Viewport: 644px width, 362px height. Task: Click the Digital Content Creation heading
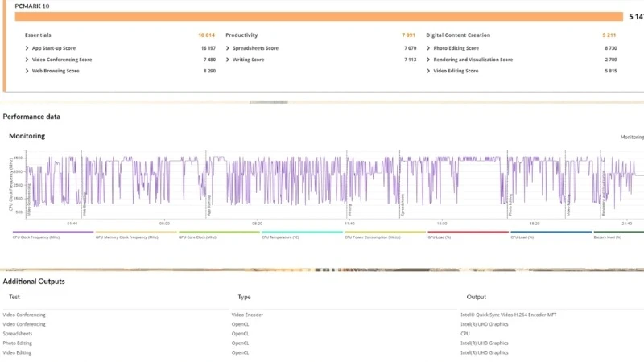pyautogui.click(x=458, y=35)
